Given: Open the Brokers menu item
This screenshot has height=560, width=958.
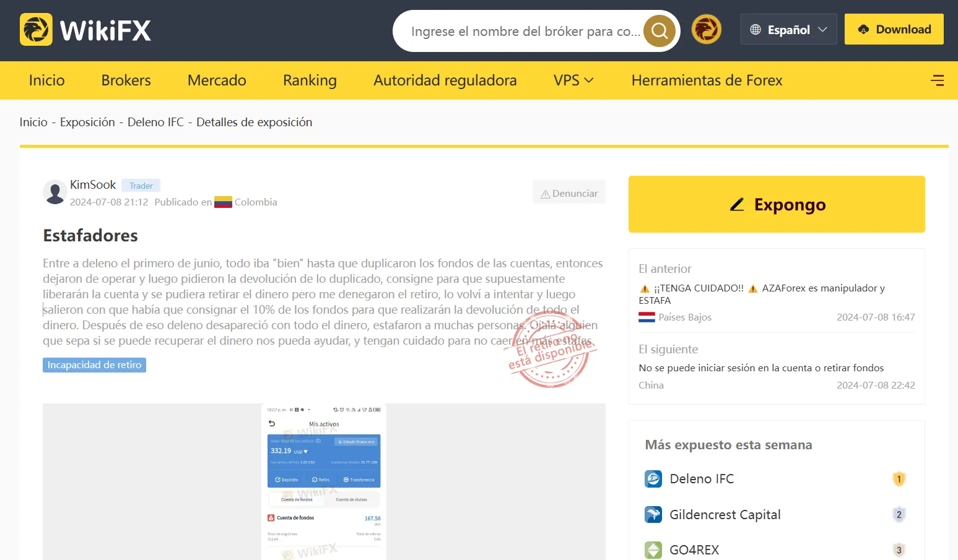Looking at the screenshot, I should coord(126,80).
